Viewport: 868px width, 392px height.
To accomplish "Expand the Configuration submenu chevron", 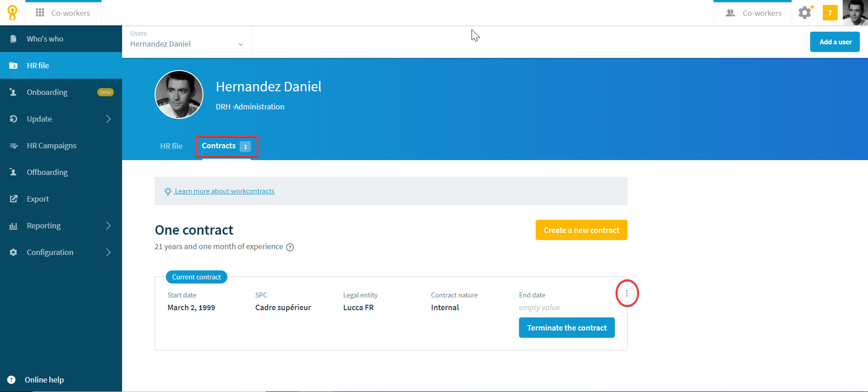I will coord(108,252).
